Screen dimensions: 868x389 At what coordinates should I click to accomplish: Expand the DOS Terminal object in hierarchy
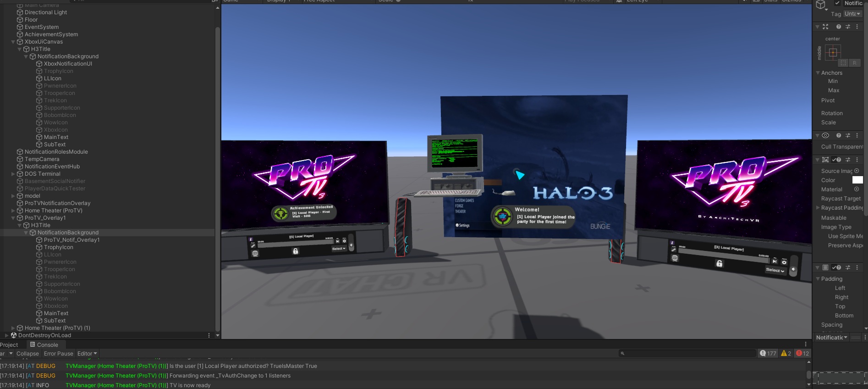tap(13, 174)
